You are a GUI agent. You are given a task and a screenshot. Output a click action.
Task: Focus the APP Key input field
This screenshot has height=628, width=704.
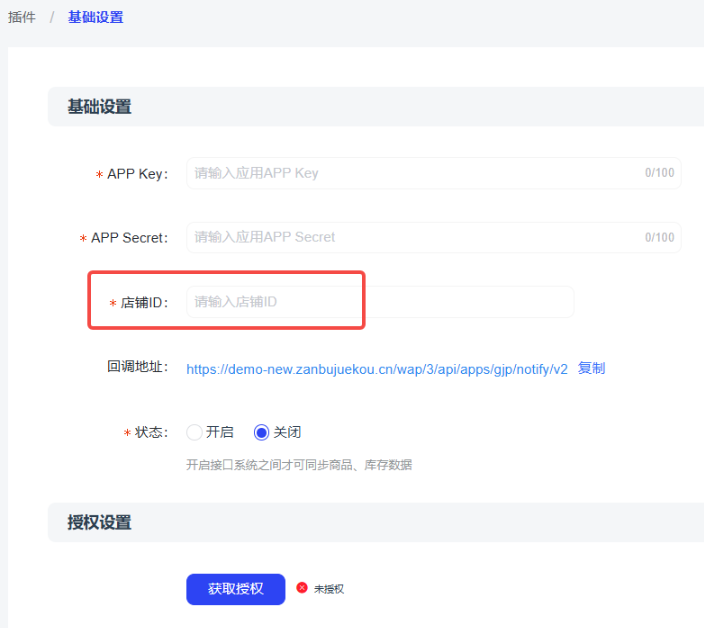[410, 173]
